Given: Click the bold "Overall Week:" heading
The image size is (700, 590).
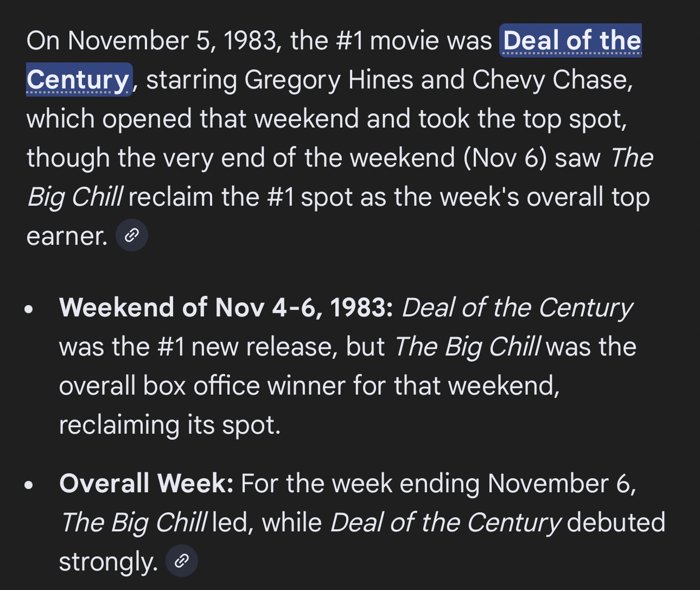Looking at the screenshot, I should 146,483.
